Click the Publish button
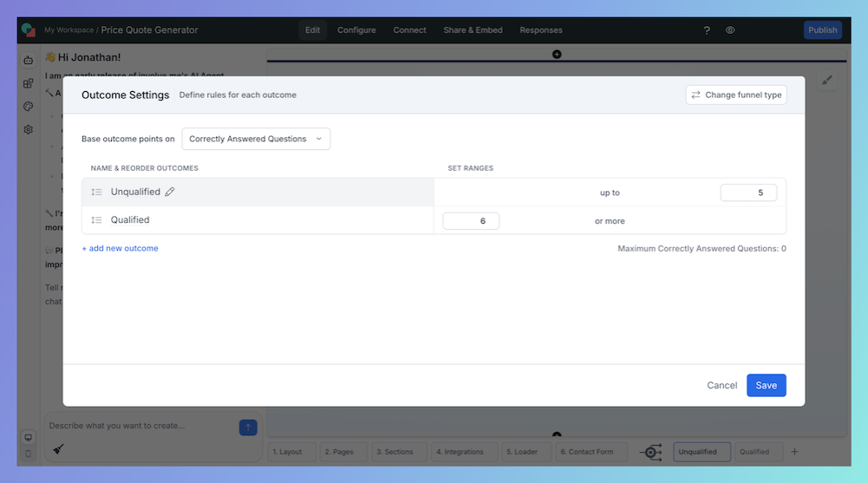Viewport: 868px width, 483px height. [823, 30]
